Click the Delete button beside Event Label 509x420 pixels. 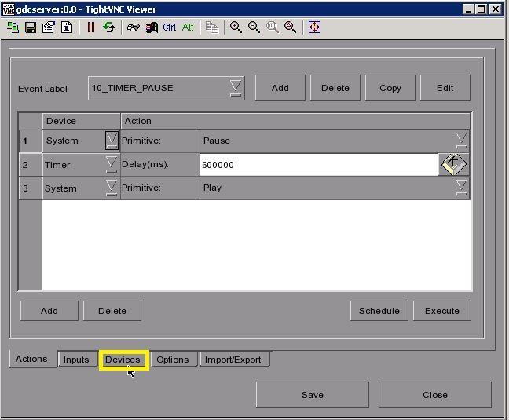[x=335, y=88]
